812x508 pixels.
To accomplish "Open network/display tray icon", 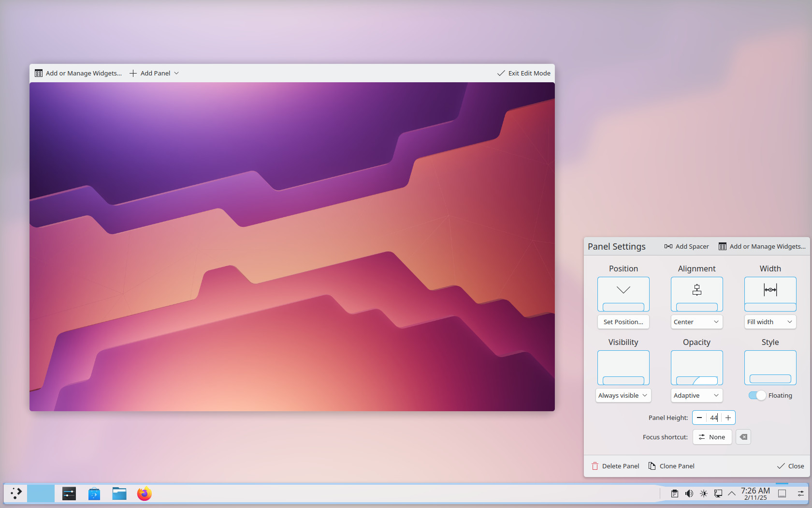I will pos(718,493).
